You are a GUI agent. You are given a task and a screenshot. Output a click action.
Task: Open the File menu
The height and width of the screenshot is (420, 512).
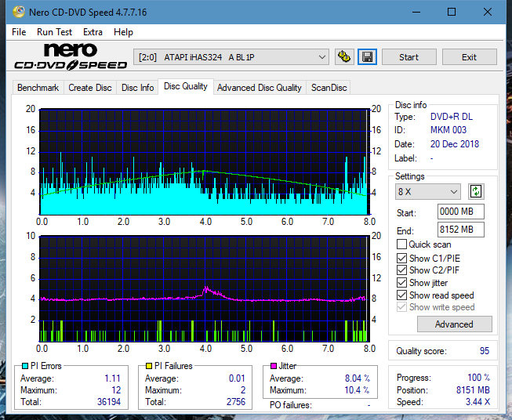click(x=19, y=32)
